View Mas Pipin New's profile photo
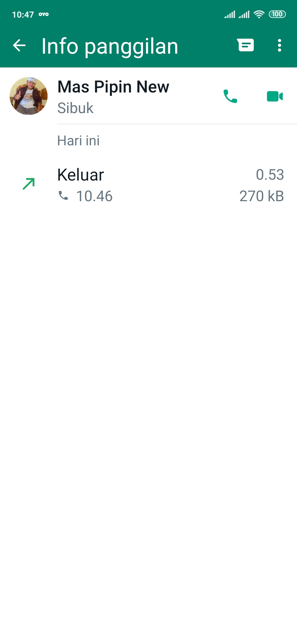Viewport: 297px width, 644px height. [x=29, y=96]
